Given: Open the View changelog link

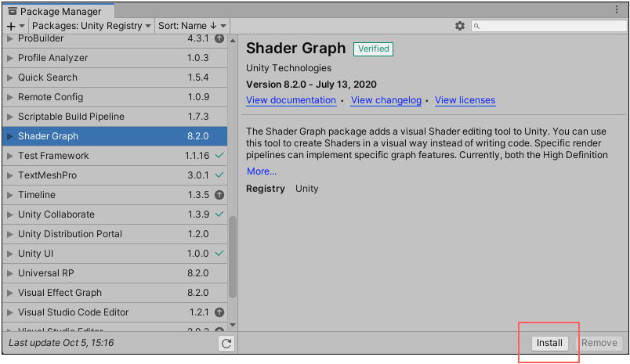Looking at the screenshot, I should (386, 100).
